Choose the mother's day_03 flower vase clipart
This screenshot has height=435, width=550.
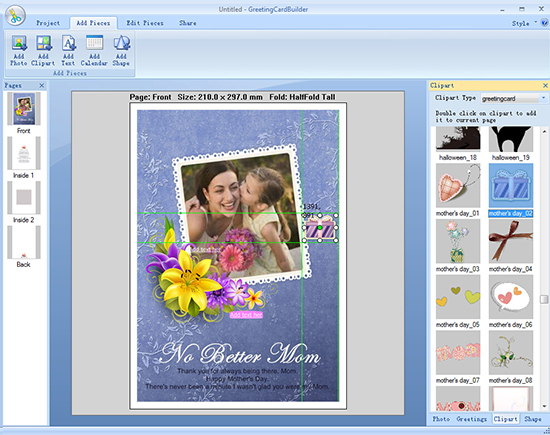pos(458,241)
